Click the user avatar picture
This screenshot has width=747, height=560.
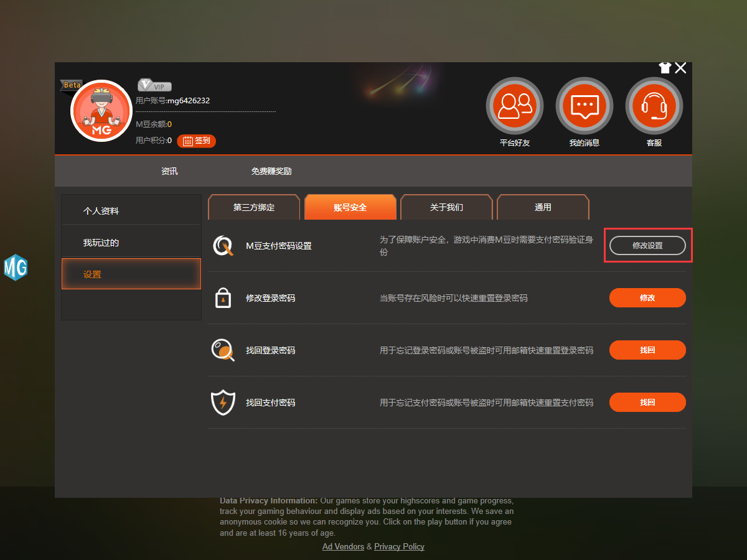coord(101,111)
